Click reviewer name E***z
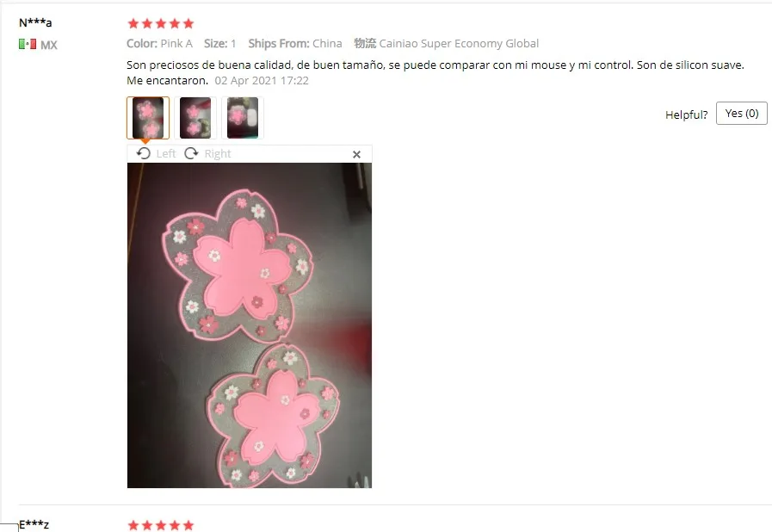This screenshot has height=532, width=772. [x=34, y=524]
